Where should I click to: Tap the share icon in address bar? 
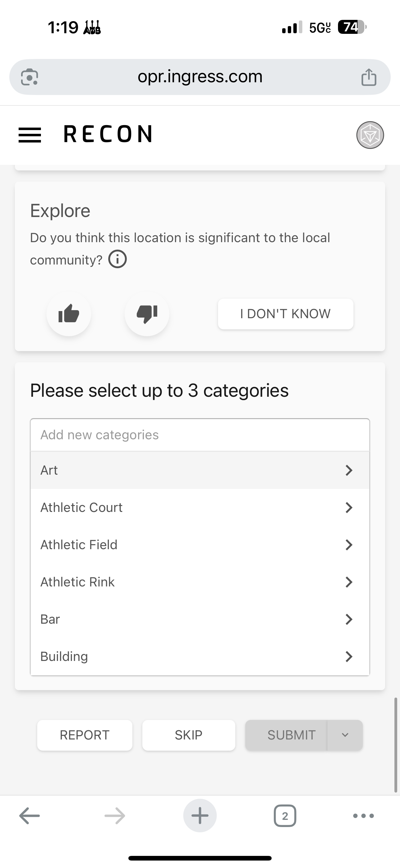369,77
